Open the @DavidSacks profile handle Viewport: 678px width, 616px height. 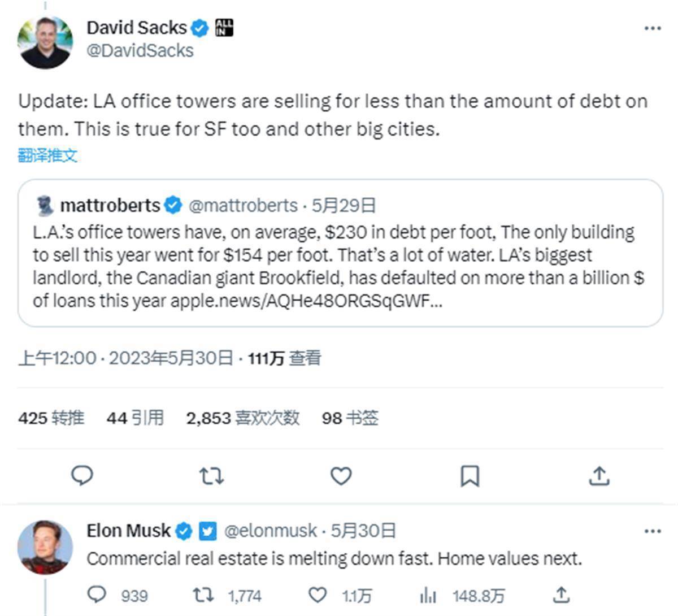click(x=140, y=51)
